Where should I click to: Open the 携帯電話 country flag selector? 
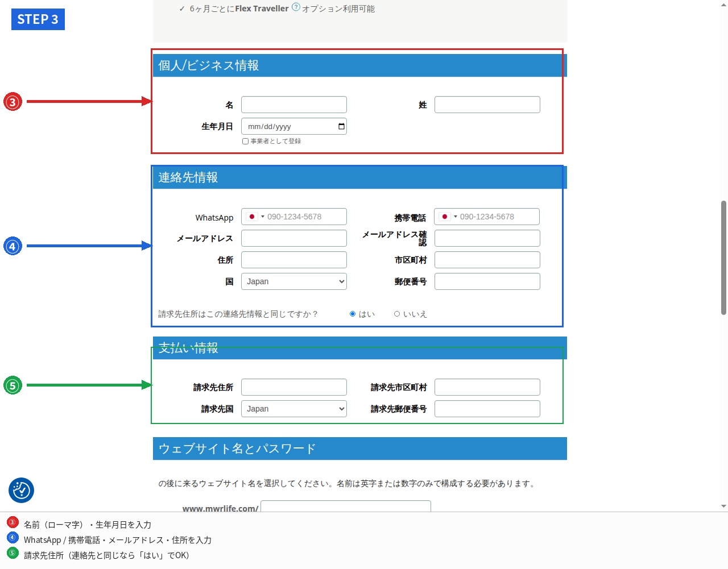(448, 217)
